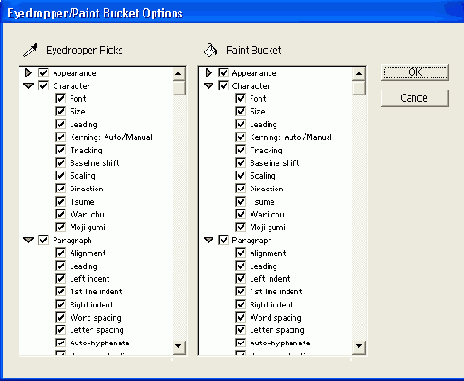Collapse Character in Paint Bucket list

pyautogui.click(x=209, y=86)
